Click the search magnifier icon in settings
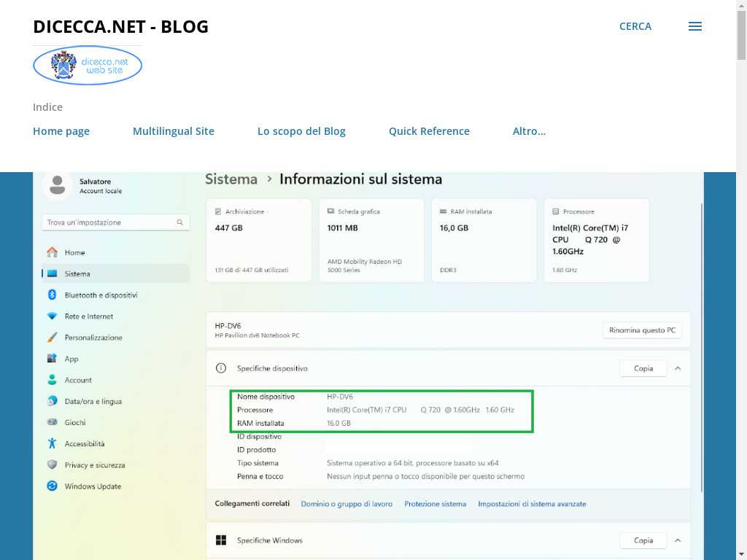 point(179,222)
